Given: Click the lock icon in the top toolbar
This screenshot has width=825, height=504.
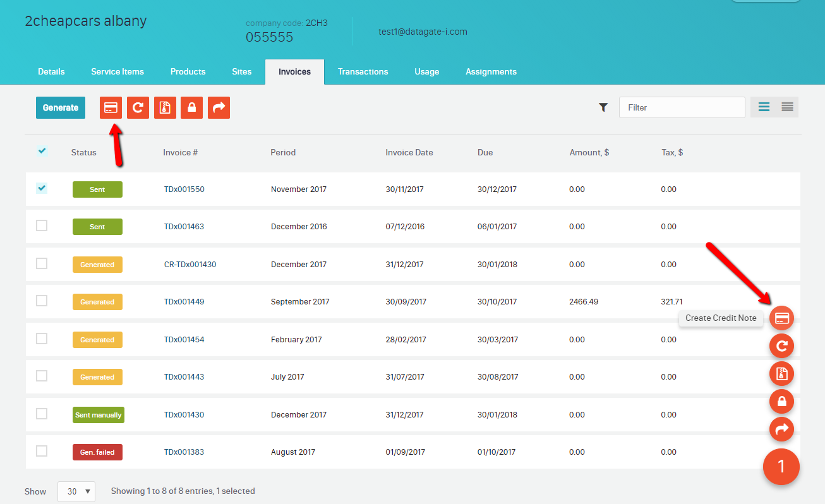Looking at the screenshot, I should click(x=191, y=107).
